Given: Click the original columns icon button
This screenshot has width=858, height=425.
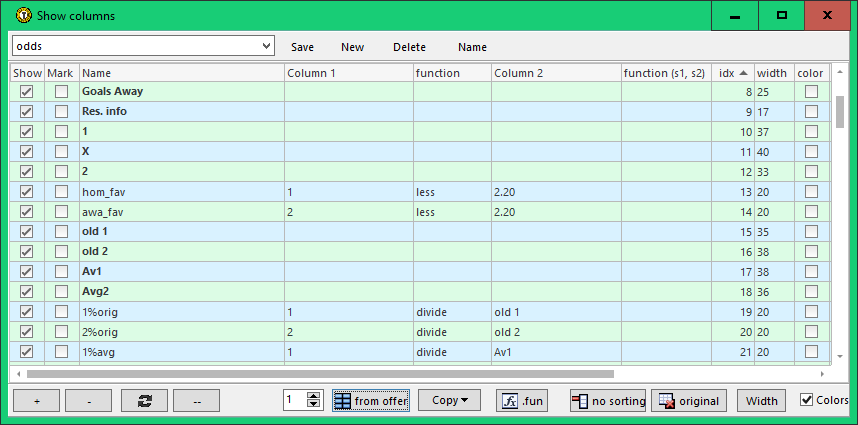Looking at the screenshot, I should pos(689,400).
